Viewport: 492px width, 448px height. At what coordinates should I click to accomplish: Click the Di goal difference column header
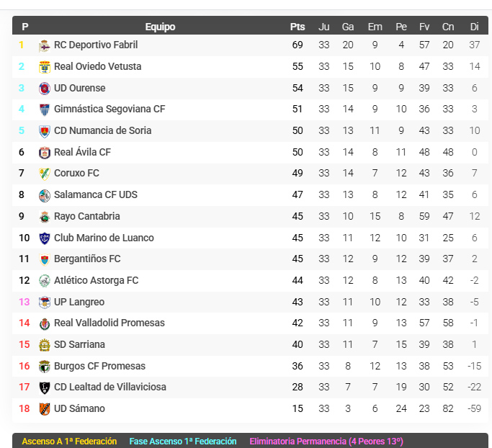click(x=474, y=27)
